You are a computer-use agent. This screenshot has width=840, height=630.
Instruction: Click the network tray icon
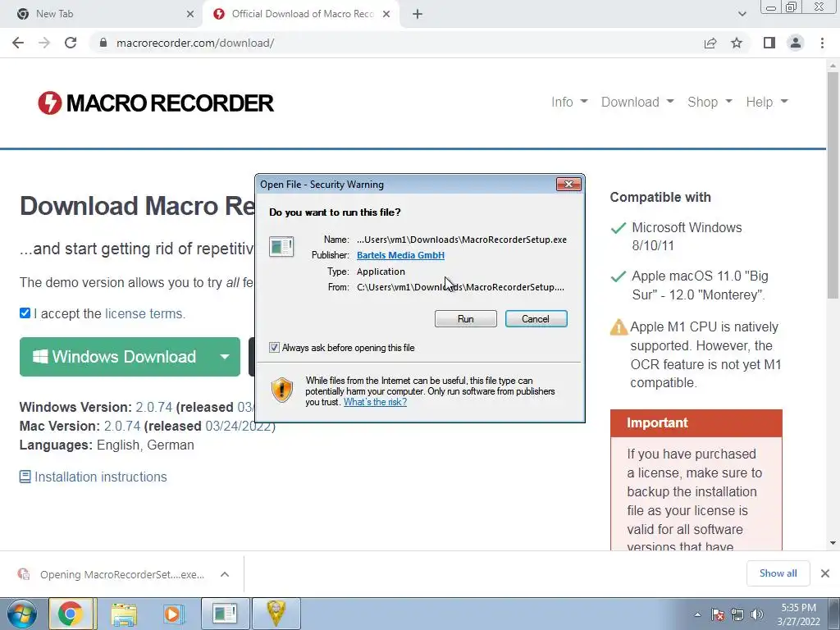tap(737, 614)
